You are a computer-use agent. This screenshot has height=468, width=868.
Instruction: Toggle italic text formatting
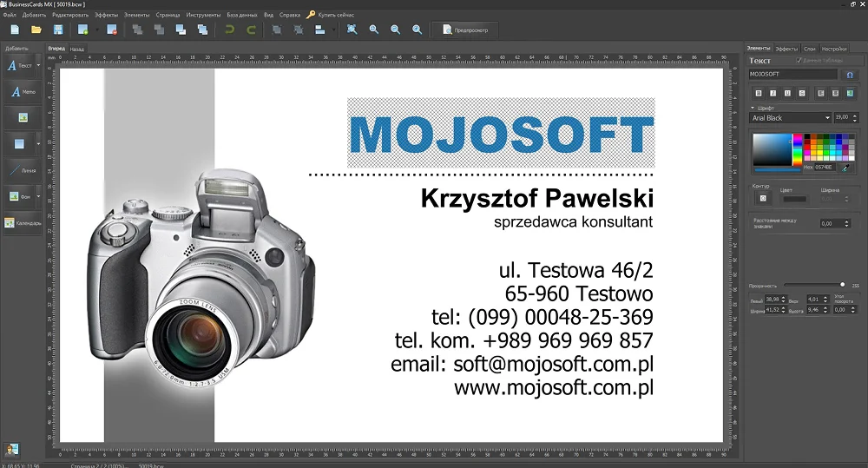coord(773,93)
